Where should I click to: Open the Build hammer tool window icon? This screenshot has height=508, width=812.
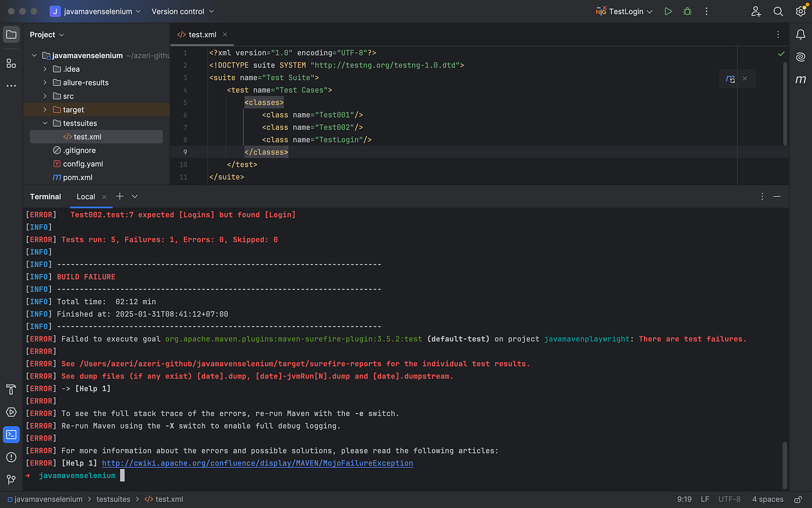(x=11, y=390)
